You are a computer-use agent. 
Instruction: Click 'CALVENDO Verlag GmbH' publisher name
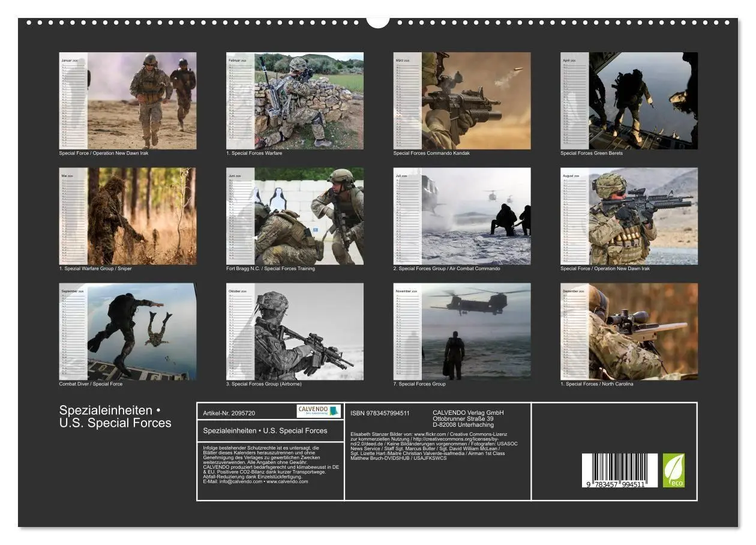(469, 412)
